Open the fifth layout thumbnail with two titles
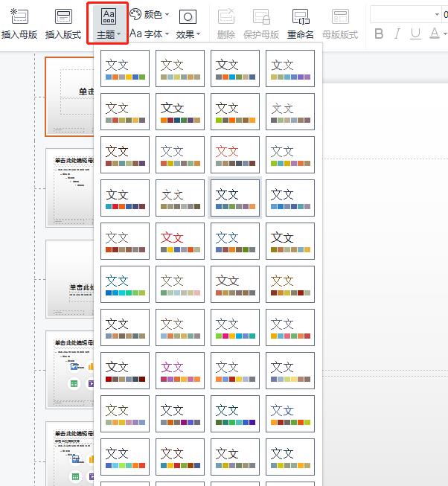Viewport: 448px width, 486px height. coord(70,454)
